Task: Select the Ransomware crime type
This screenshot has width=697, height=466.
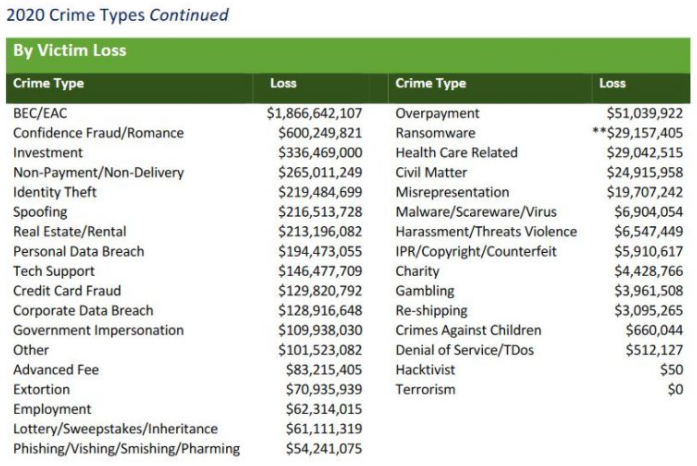Action: (435, 133)
